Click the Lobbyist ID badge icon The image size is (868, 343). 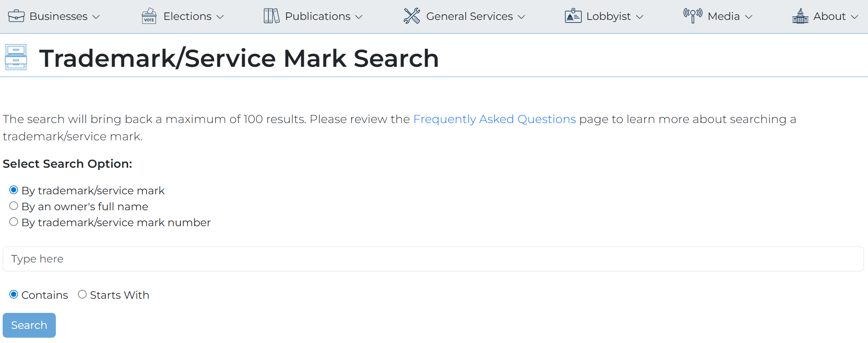(573, 16)
